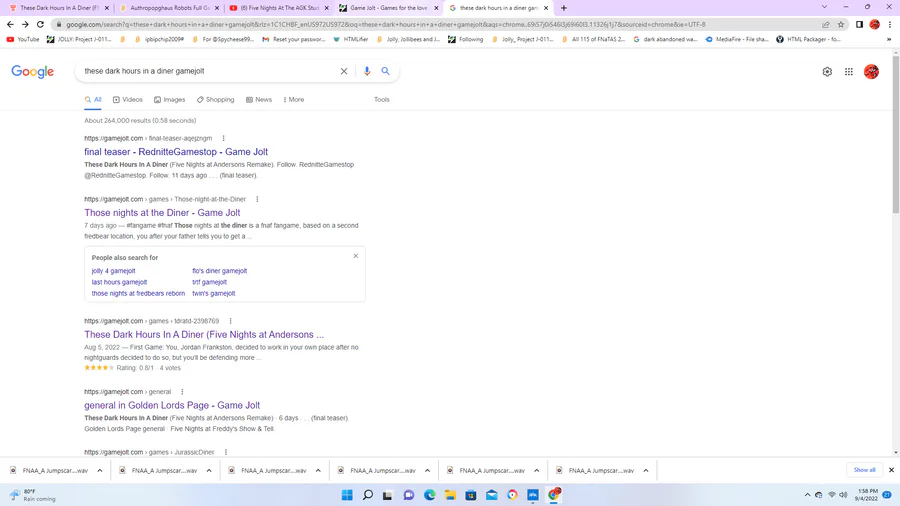Image resolution: width=900 pixels, height=506 pixels.
Task: Open the Chrome side panel icon
Action: 859,24
